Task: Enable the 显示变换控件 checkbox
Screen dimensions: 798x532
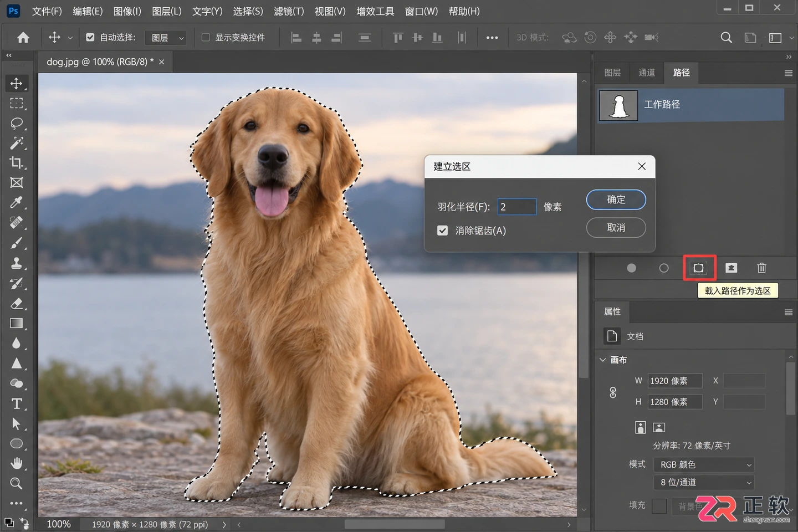Action: (x=206, y=37)
